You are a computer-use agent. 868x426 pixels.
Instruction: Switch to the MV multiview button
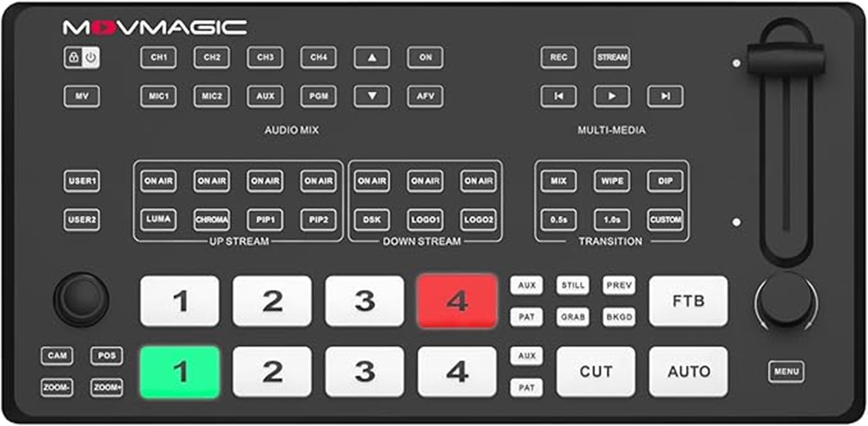[x=82, y=96]
